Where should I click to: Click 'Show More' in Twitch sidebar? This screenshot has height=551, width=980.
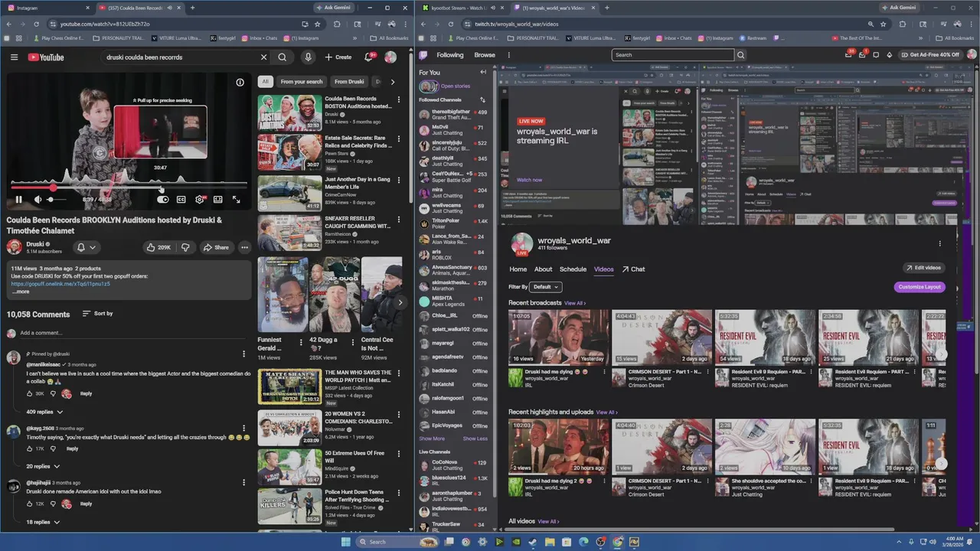click(x=432, y=439)
